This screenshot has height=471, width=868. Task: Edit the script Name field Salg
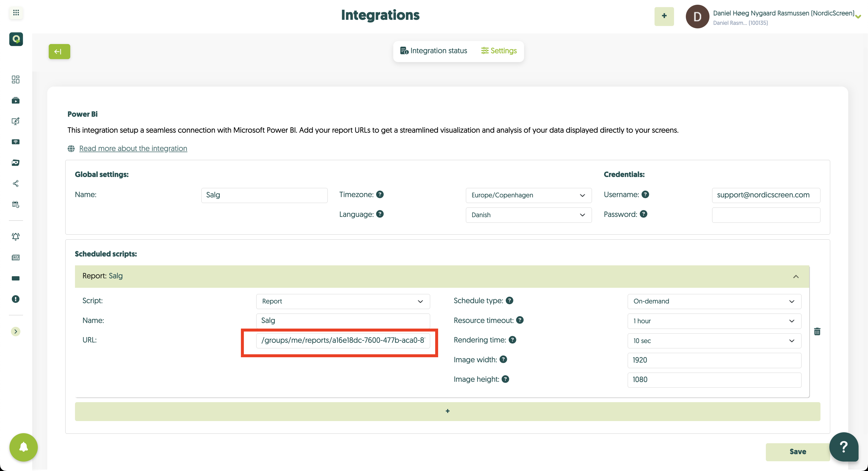343,321
